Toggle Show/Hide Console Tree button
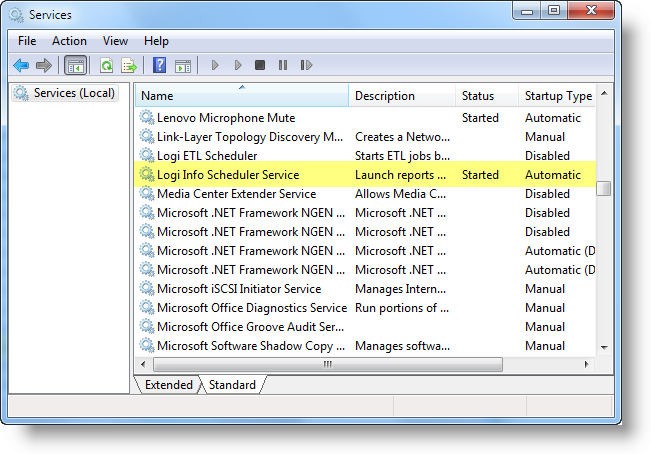Image resolution: width=651 pixels, height=454 pixels. 75,66
